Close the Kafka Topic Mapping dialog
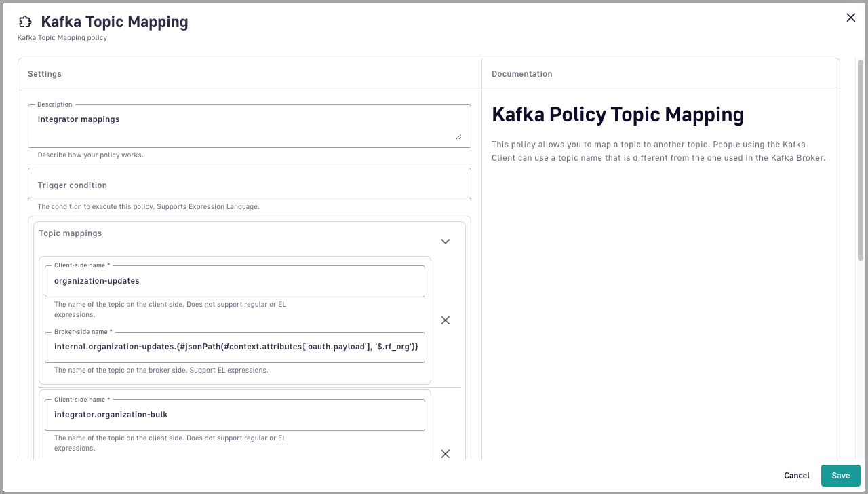 pyautogui.click(x=850, y=18)
